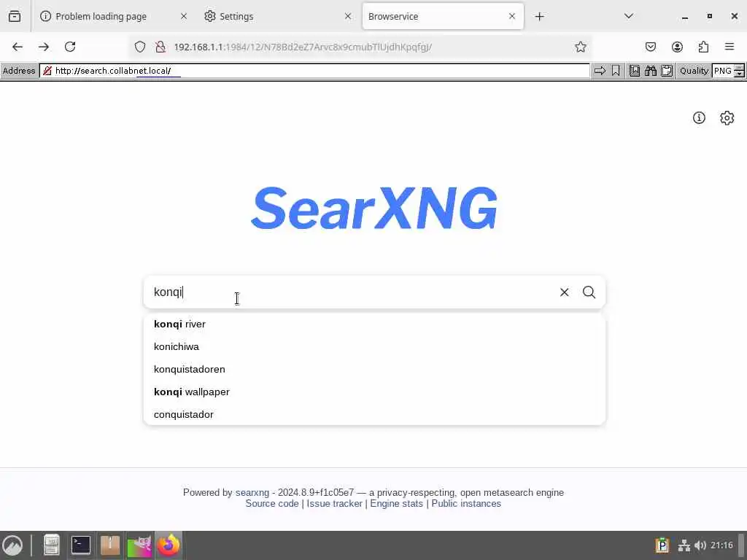The image size is (747, 560).
Task: Open the Browservice bookmarks list icon
Action: [x=635, y=71]
